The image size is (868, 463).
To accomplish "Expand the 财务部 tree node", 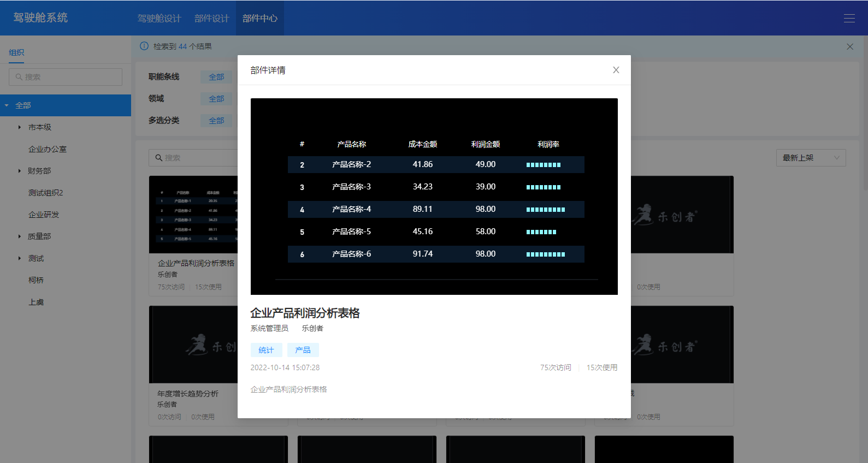I will pyautogui.click(x=20, y=171).
